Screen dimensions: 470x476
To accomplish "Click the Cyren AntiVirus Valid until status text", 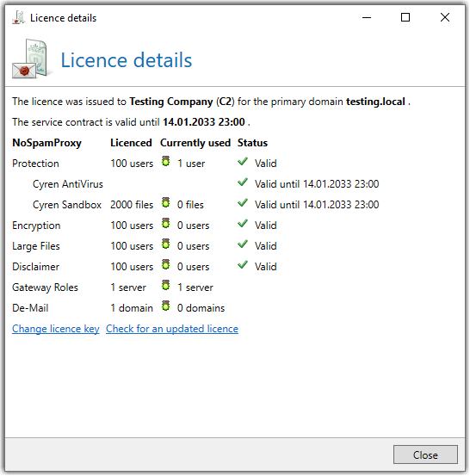I will click(x=317, y=184).
